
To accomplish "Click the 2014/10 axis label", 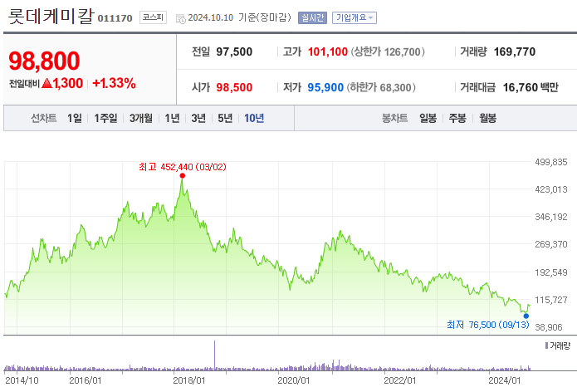I will [22, 380].
